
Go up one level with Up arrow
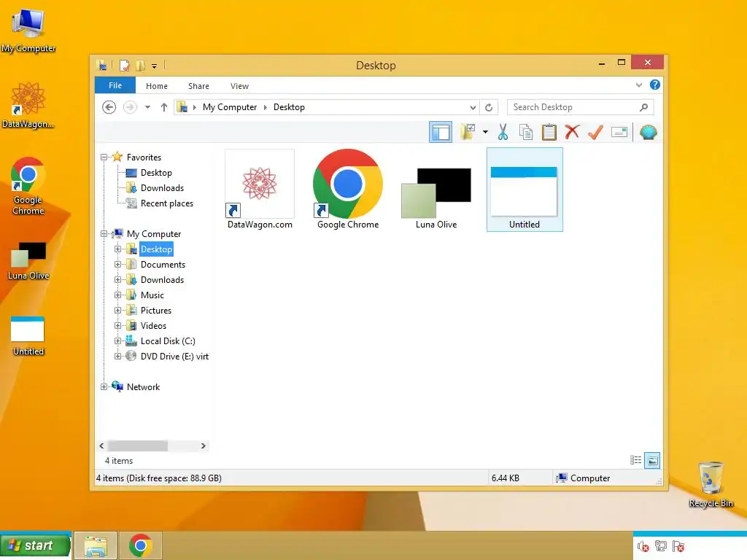pos(164,107)
